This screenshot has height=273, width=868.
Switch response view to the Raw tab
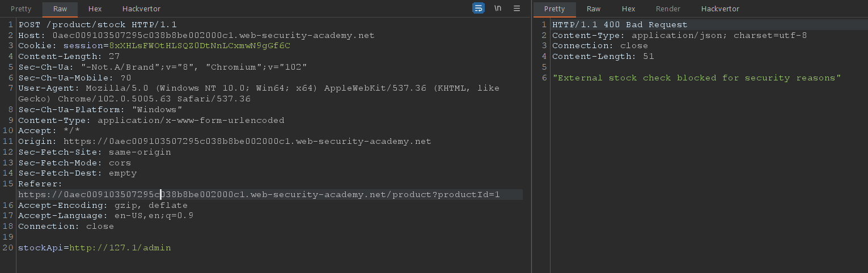[594, 9]
